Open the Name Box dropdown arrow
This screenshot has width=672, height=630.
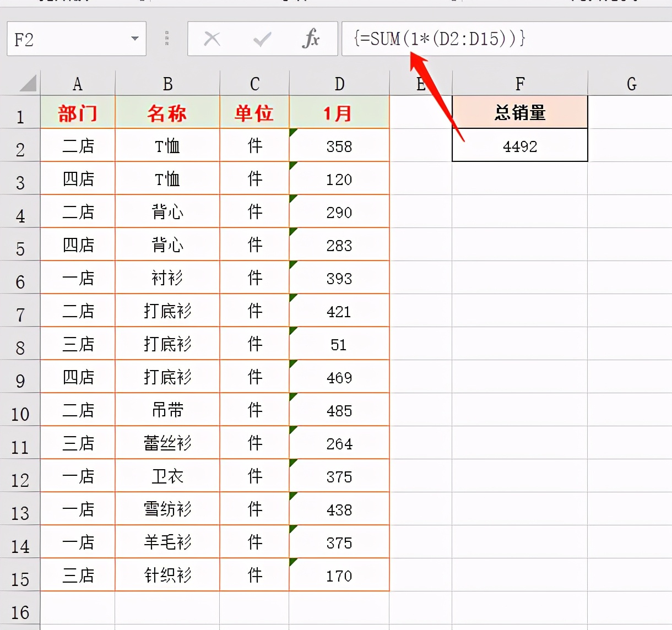(134, 39)
